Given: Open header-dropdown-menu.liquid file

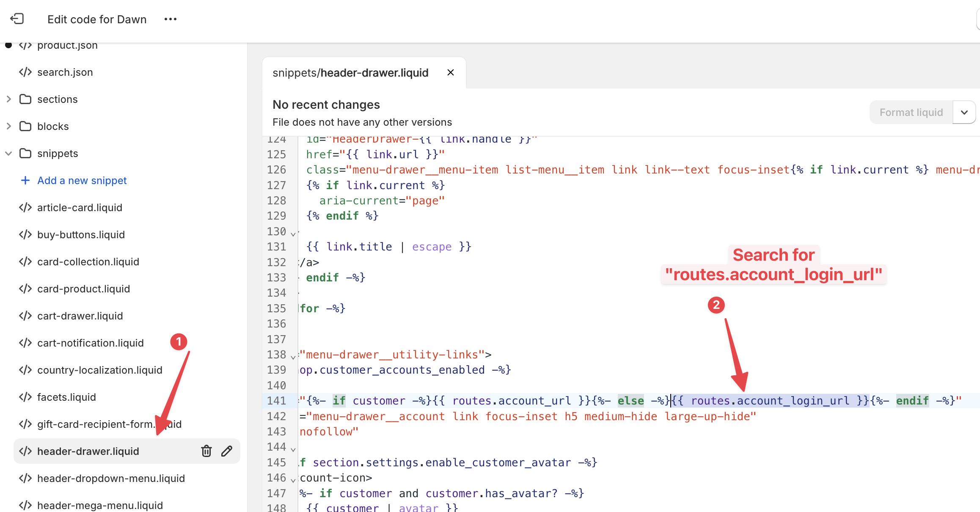Looking at the screenshot, I should coord(111,478).
